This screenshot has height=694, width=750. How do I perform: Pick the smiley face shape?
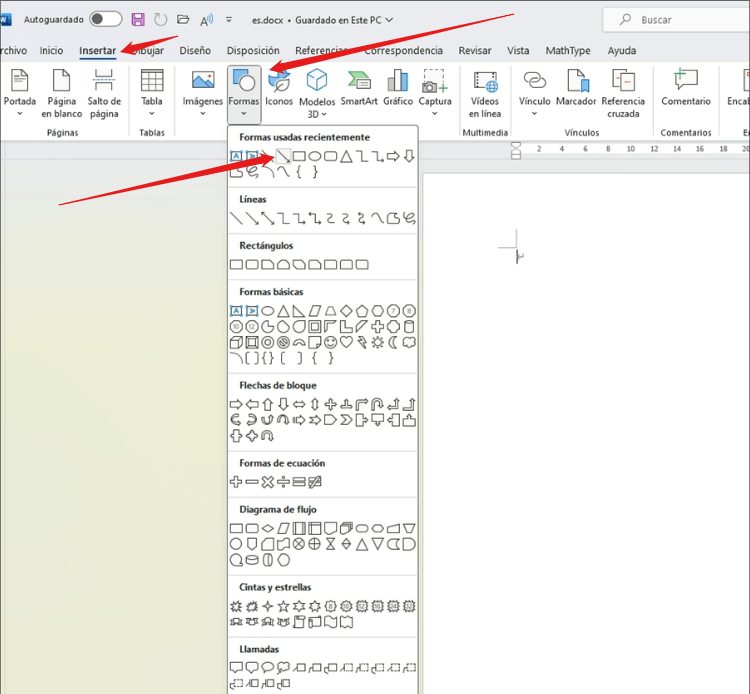tap(331, 342)
